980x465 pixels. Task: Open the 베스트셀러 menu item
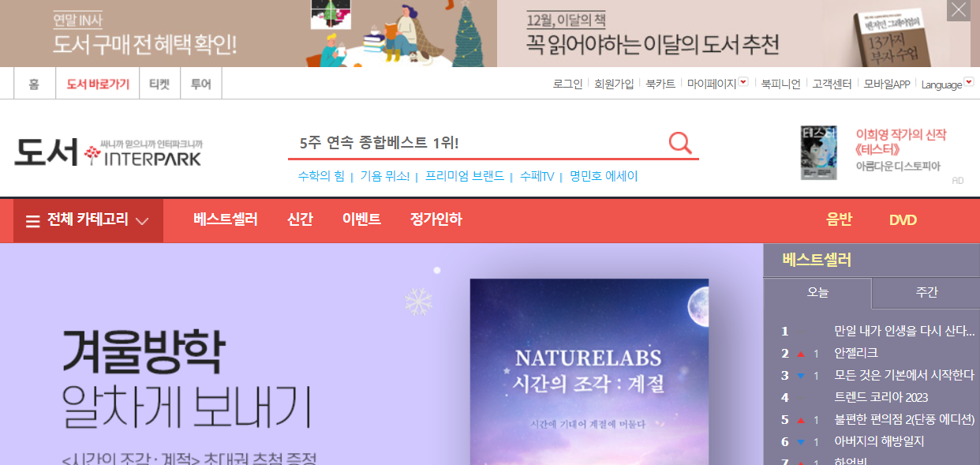point(226,219)
